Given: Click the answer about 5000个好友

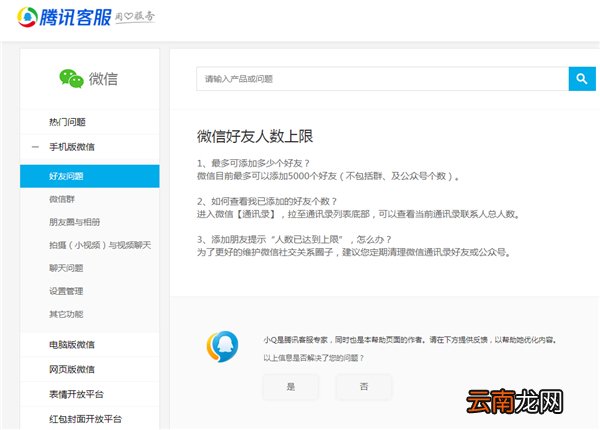Looking at the screenshot, I should 328,176.
